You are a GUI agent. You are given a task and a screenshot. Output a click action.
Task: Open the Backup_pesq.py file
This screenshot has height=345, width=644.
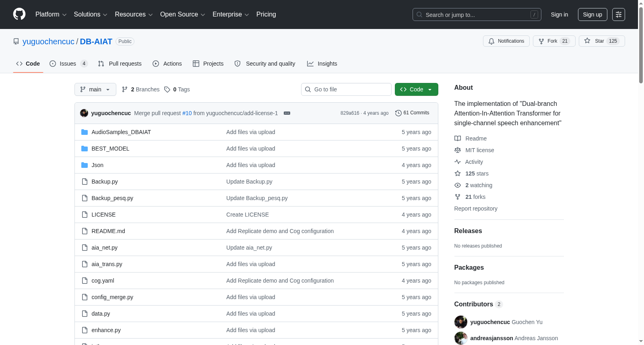click(112, 198)
